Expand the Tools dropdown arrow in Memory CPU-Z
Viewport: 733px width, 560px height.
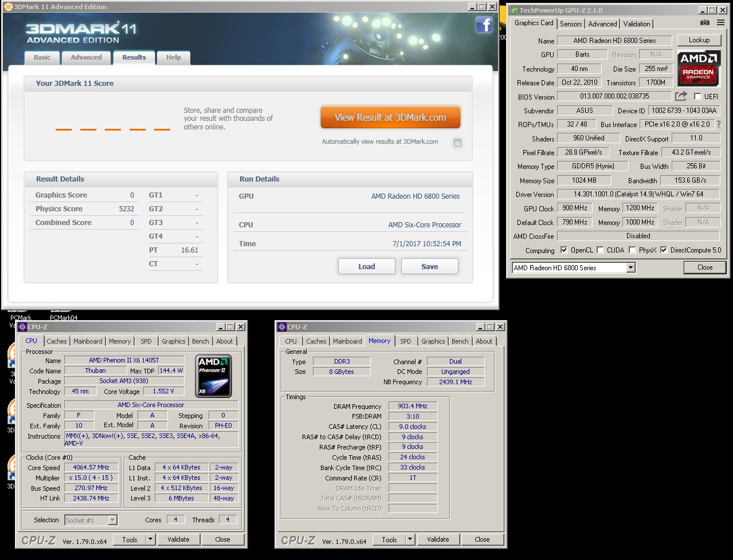[410, 539]
